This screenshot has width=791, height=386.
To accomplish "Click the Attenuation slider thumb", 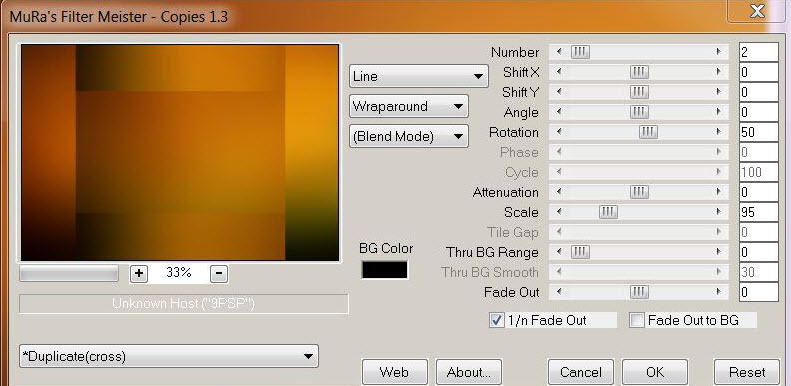I will [x=639, y=192].
